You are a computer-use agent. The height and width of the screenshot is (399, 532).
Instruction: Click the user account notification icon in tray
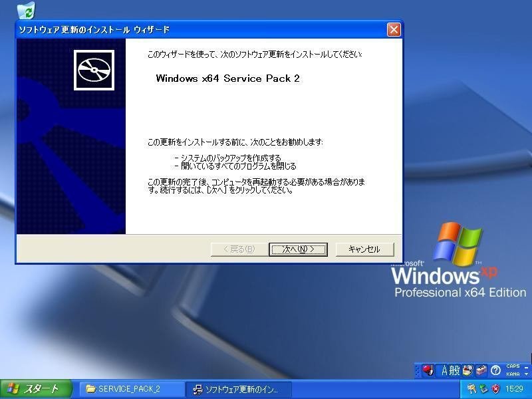point(473,389)
